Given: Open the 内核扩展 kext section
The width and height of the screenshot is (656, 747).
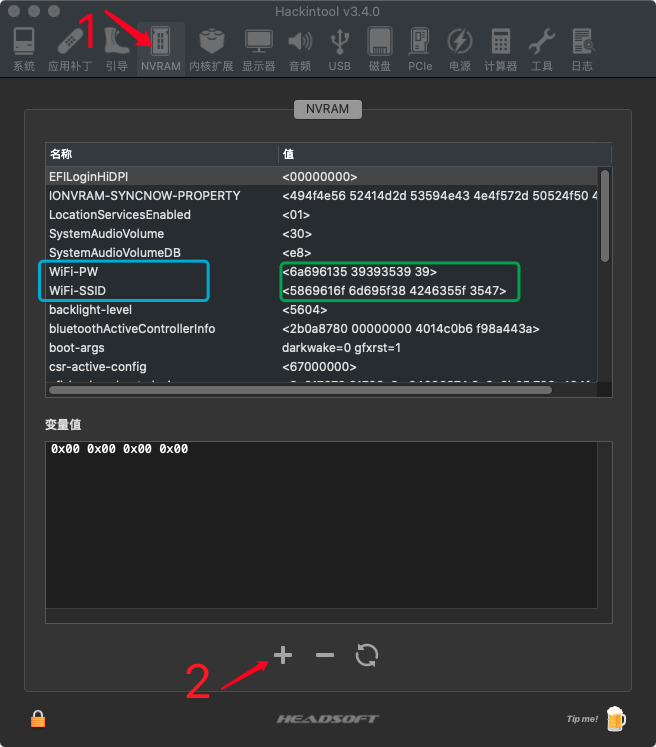Looking at the screenshot, I should coord(211,50).
